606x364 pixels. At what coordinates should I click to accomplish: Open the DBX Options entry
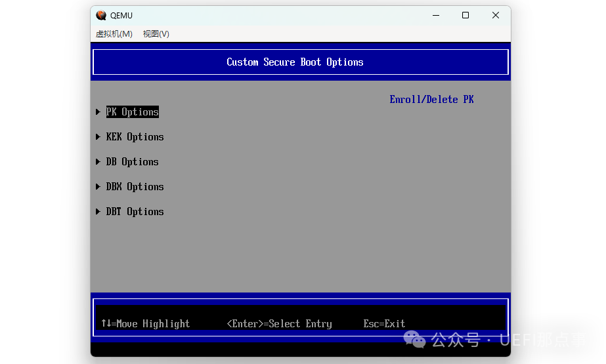click(x=135, y=187)
